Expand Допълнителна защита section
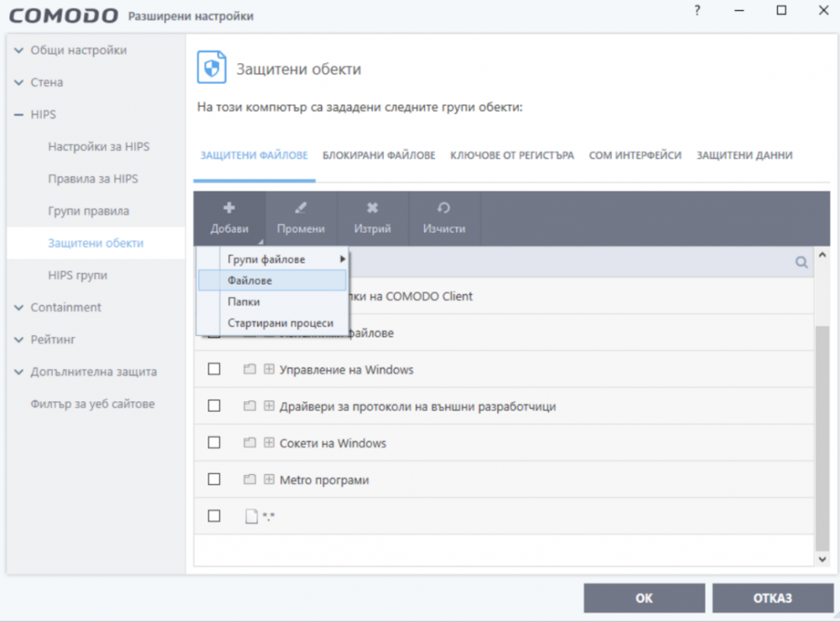Screen dimensions: 840x622 pos(18,372)
